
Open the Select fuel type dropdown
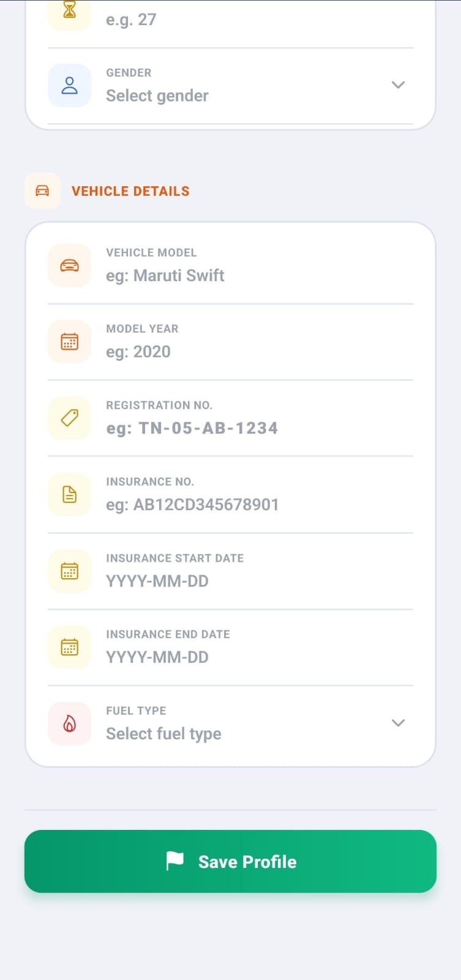pos(230,723)
